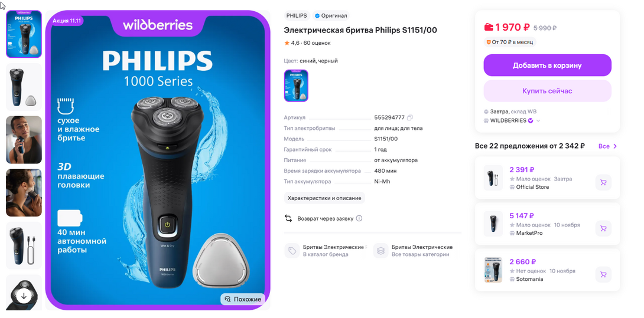The width and height of the screenshot is (644, 318).
Task: Click the От 70 ₽ в месяц installment badge
Action: coord(510,42)
